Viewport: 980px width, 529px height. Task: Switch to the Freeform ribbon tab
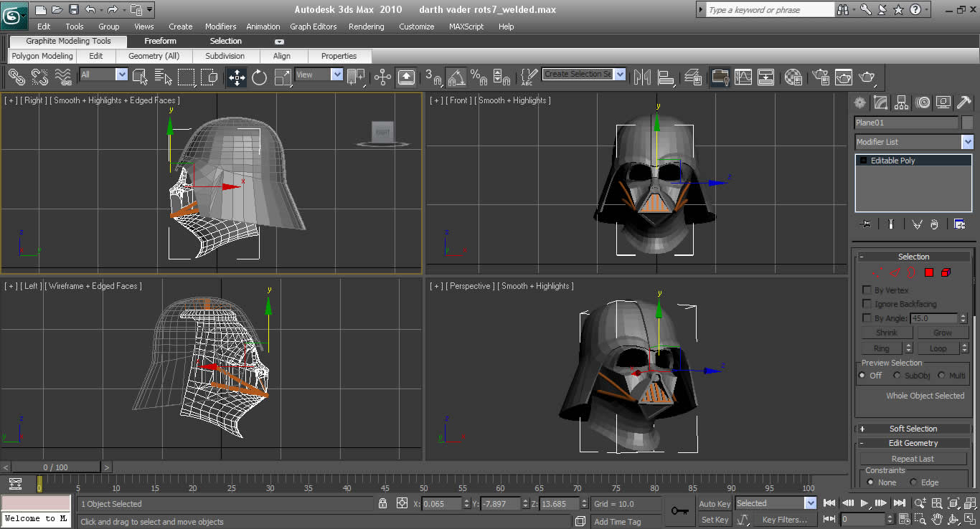point(160,41)
